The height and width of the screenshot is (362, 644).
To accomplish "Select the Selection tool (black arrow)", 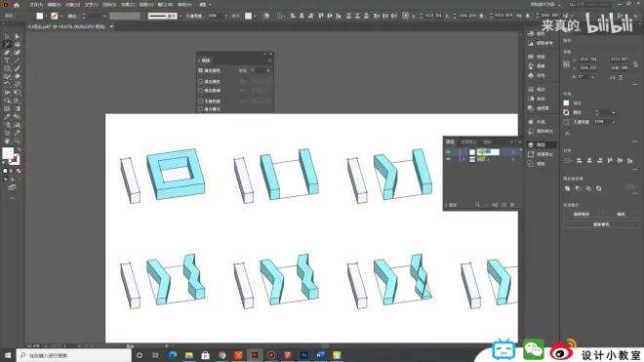I will [8, 36].
